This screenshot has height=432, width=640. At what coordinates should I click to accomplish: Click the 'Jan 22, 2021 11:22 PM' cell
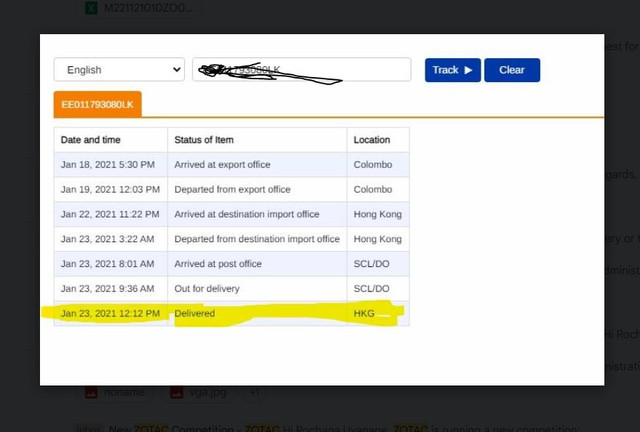[x=110, y=214]
